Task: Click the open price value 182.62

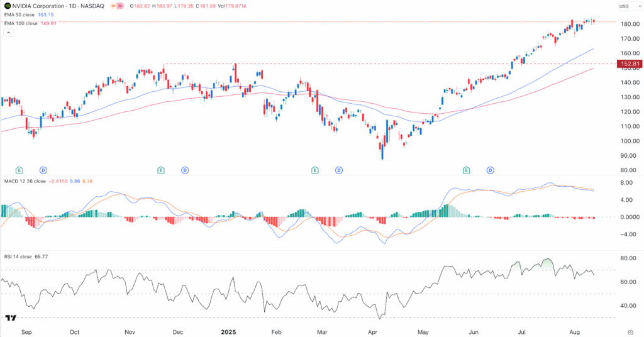Action: pos(142,6)
